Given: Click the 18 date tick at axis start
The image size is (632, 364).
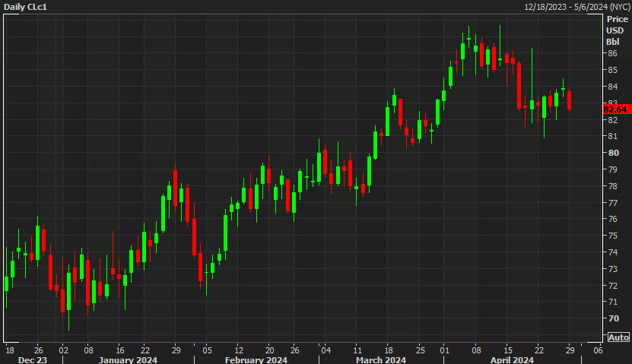Looking at the screenshot, I should coord(9,350).
